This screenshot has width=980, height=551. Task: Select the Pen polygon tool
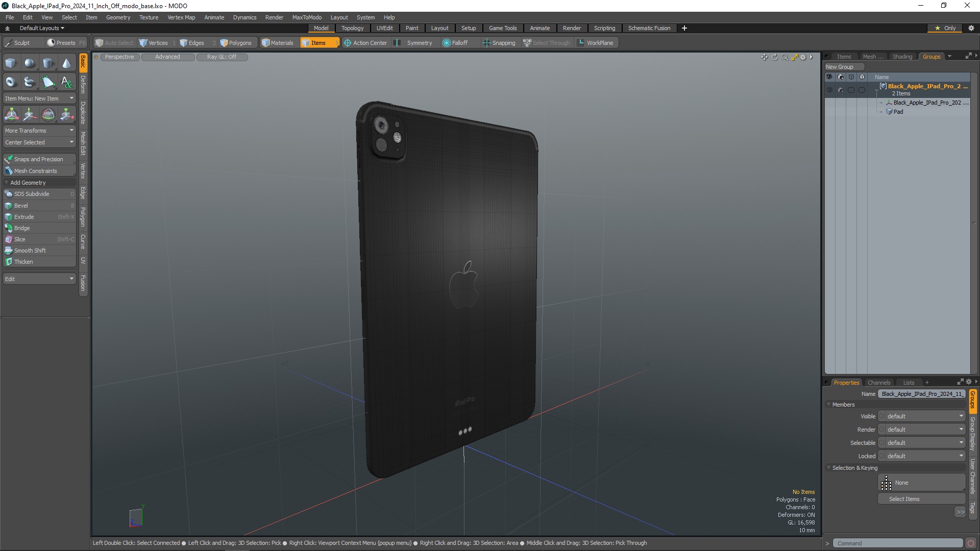point(48,82)
